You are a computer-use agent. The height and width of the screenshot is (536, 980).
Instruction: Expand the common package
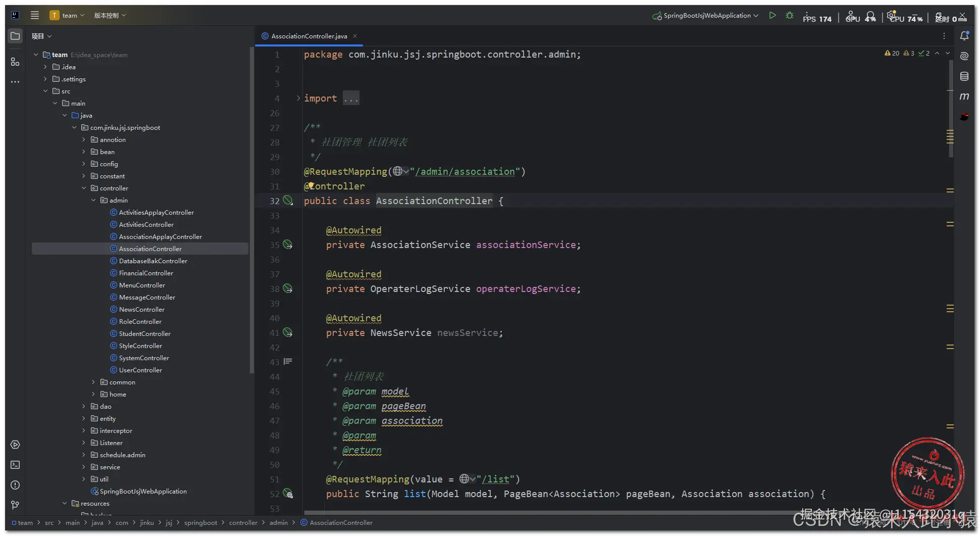[93, 382]
